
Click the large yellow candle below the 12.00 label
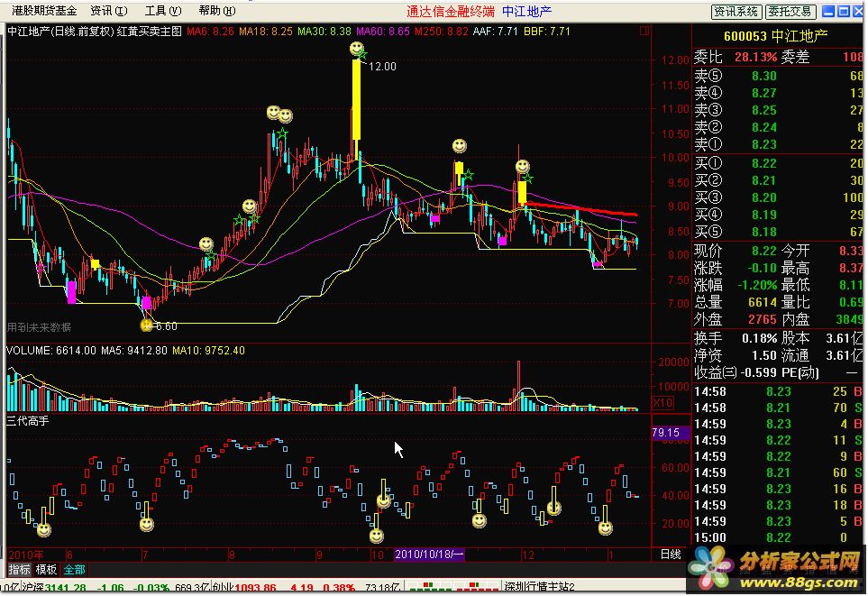357,99
